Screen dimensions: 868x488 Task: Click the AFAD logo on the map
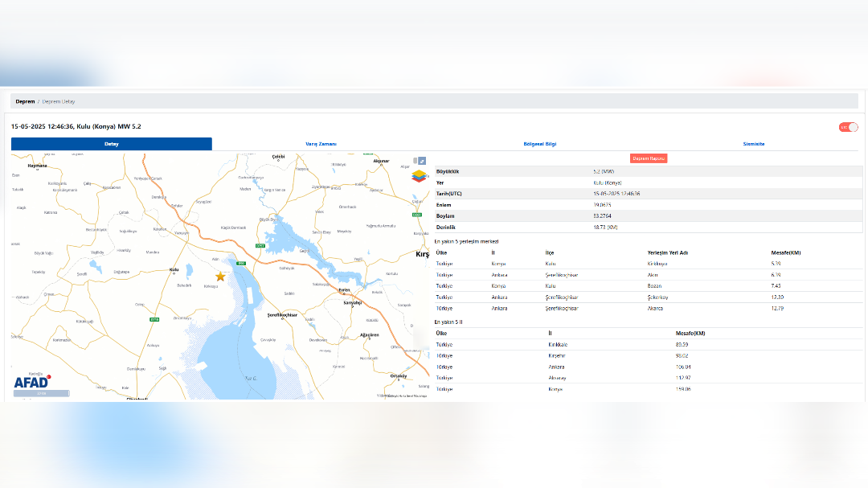click(32, 382)
